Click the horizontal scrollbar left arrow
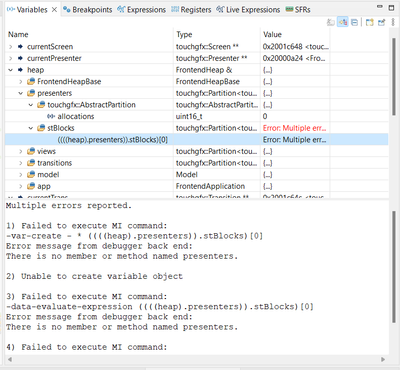The height and width of the screenshot is (370, 400). point(9,359)
